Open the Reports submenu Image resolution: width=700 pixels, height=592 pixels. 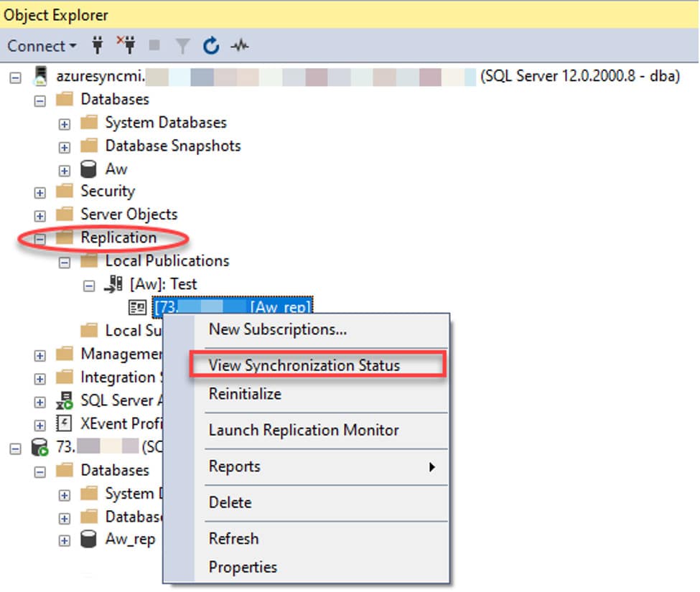(322, 466)
